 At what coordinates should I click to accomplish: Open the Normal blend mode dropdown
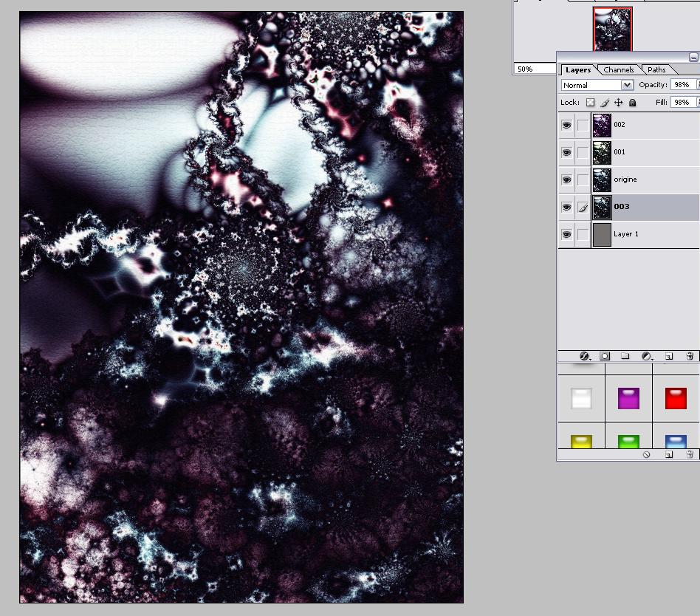597,85
